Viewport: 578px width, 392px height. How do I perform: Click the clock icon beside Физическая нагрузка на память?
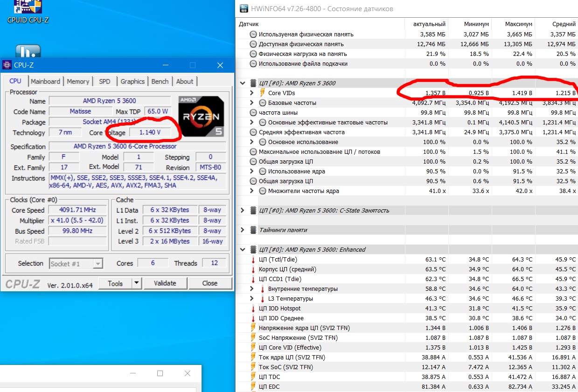pyautogui.click(x=253, y=54)
